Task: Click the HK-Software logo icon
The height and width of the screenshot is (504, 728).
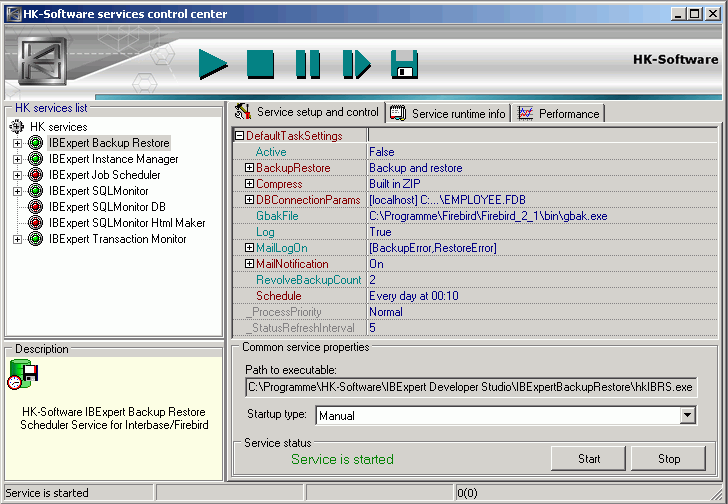Action: (43, 61)
